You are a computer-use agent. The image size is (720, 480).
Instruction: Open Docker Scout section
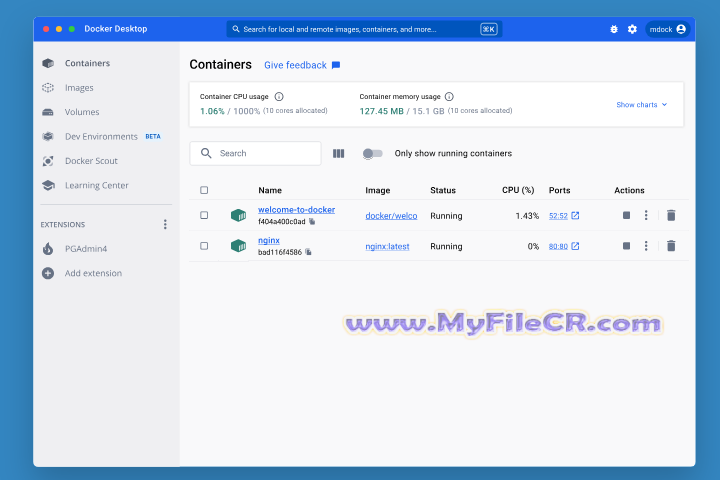91,161
